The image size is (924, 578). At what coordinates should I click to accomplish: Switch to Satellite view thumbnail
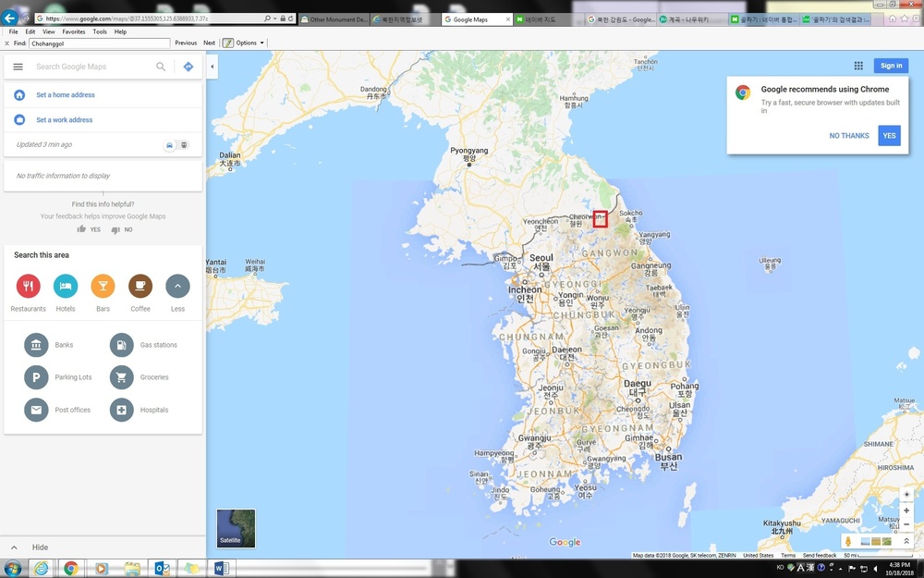click(x=236, y=528)
